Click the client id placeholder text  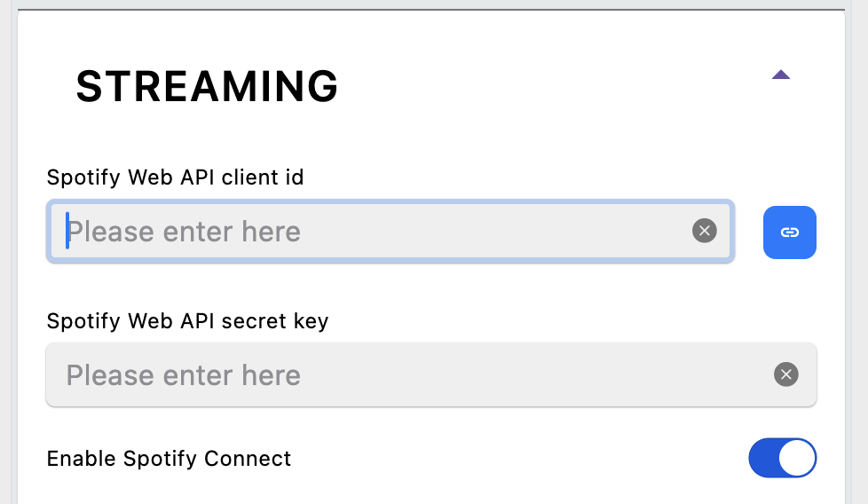(184, 232)
